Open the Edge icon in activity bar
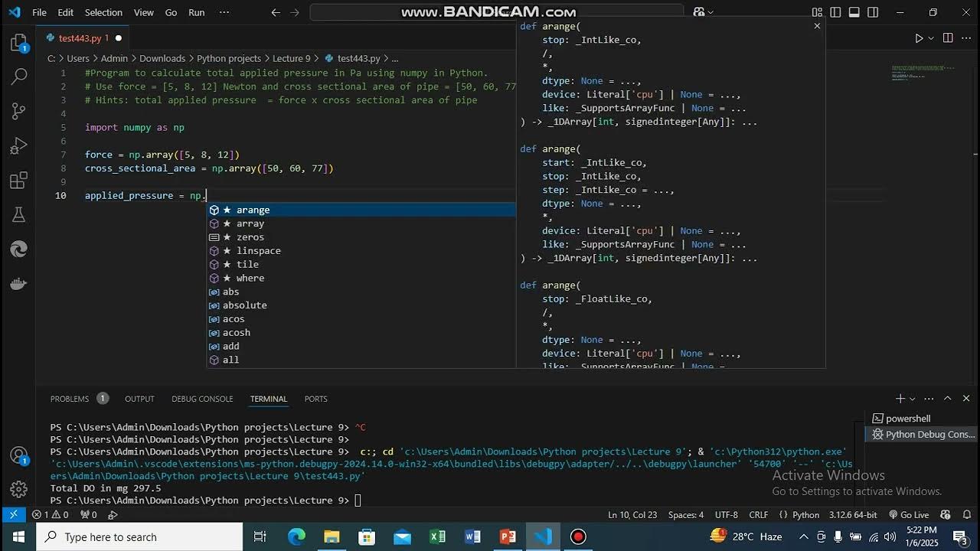980x551 pixels. tap(18, 249)
